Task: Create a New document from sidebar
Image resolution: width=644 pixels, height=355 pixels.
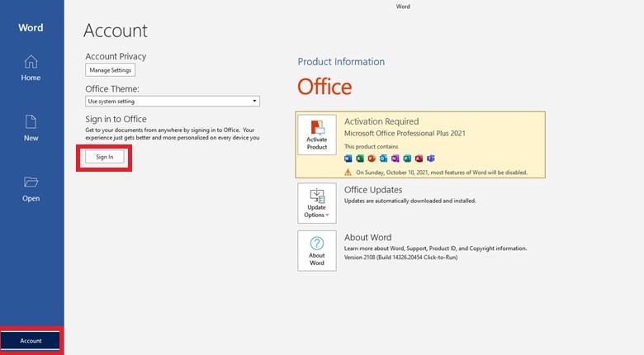Action: click(x=31, y=128)
